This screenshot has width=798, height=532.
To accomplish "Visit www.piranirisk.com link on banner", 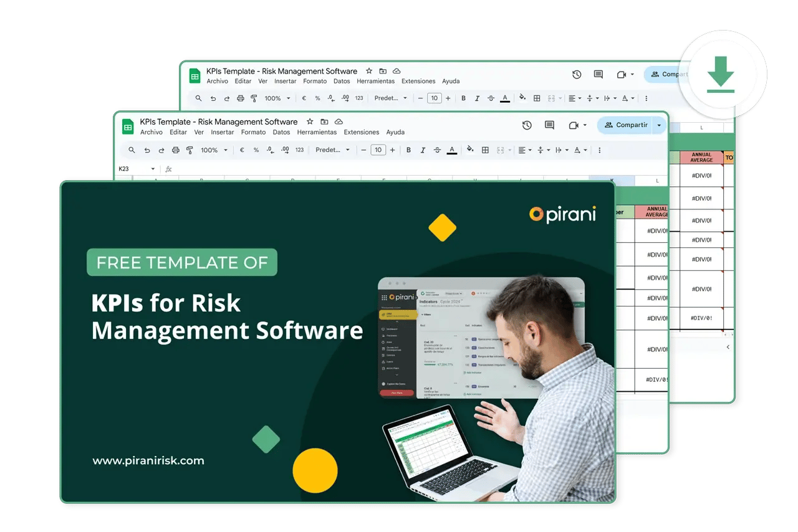I will tap(148, 461).
